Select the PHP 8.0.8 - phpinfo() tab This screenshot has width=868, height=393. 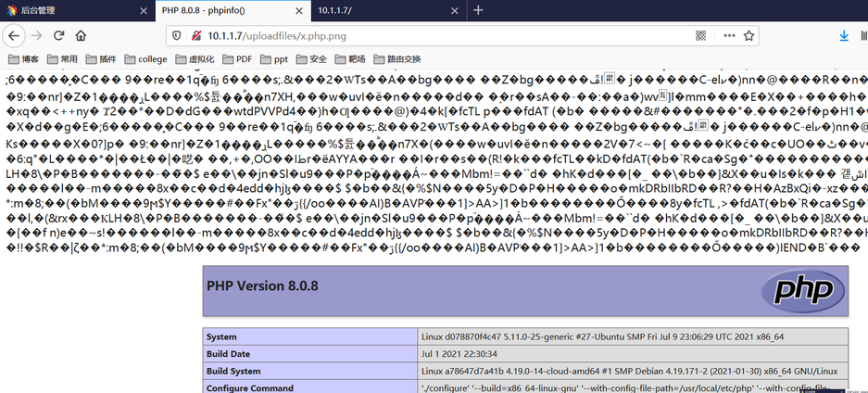[x=233, y=10]
